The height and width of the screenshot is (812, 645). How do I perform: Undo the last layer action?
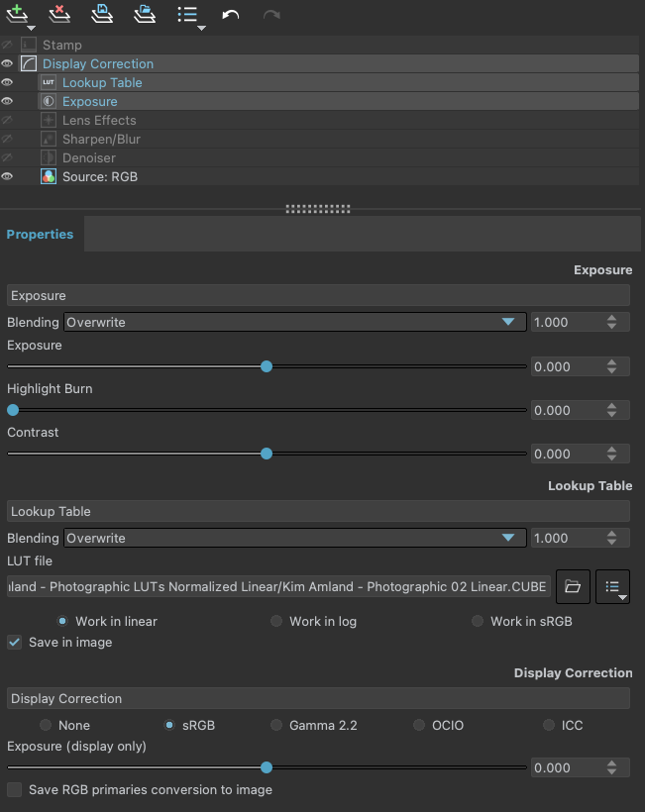231,15
